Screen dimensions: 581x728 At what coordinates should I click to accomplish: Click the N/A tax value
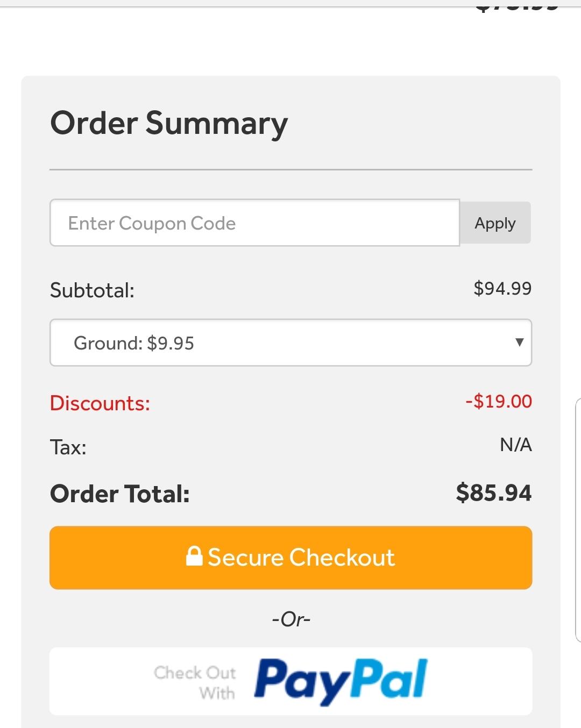pyautogui.click(x=515, y=445)
